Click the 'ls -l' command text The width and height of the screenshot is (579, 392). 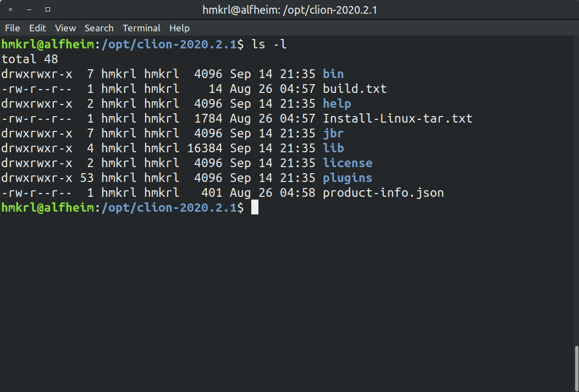click(269, 45)
